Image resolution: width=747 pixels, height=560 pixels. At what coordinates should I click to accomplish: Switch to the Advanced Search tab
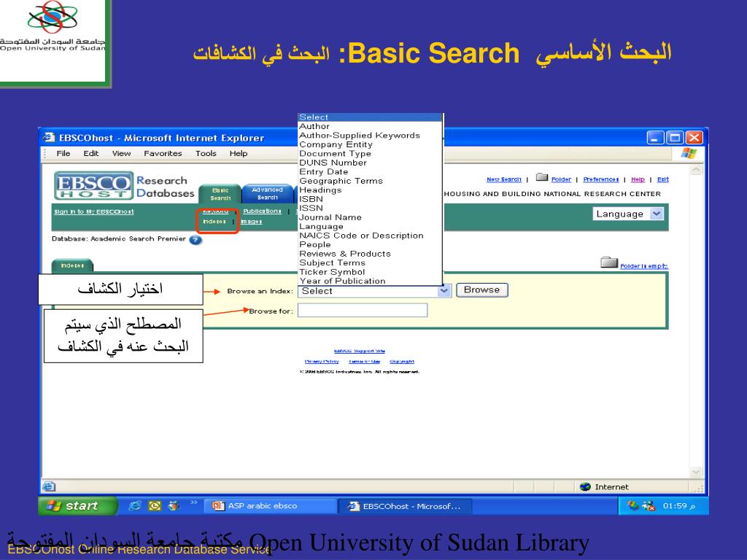pyautogui.click(x=267, y=193)
